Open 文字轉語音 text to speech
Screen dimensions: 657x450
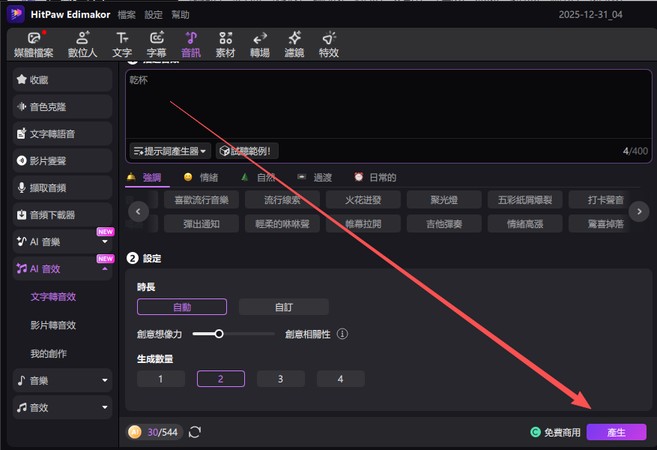(62, 134)
